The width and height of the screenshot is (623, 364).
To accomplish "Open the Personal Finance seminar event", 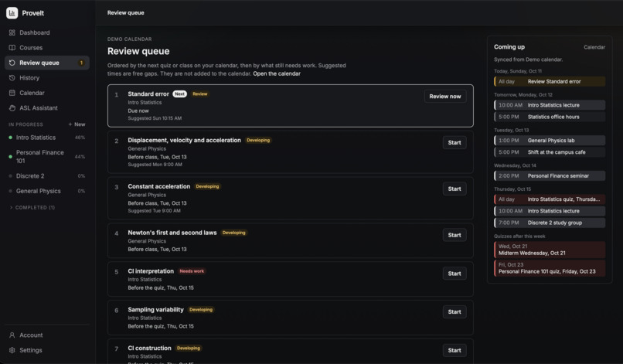I will (x=550, y=175).
